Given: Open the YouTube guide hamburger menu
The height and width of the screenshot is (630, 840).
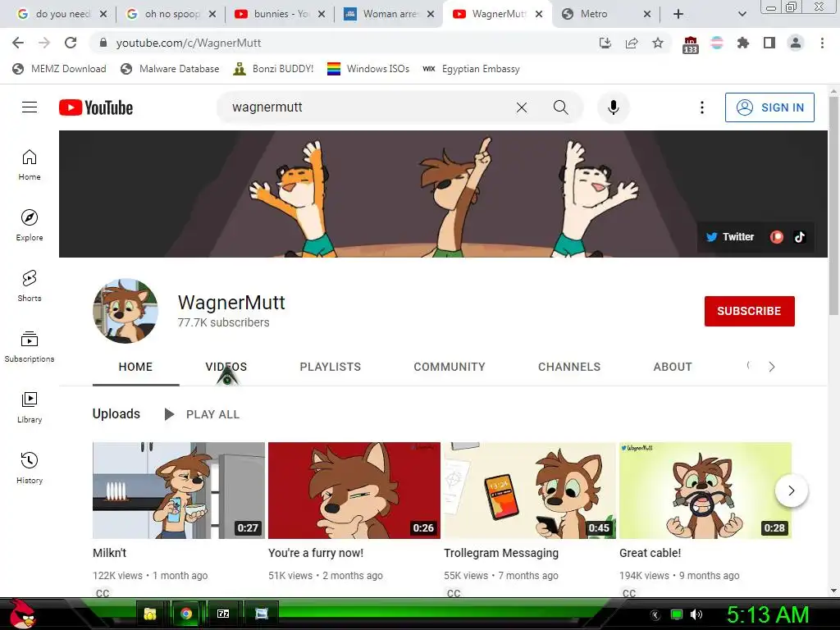Looking at the screenshot, I should (30, 107).
